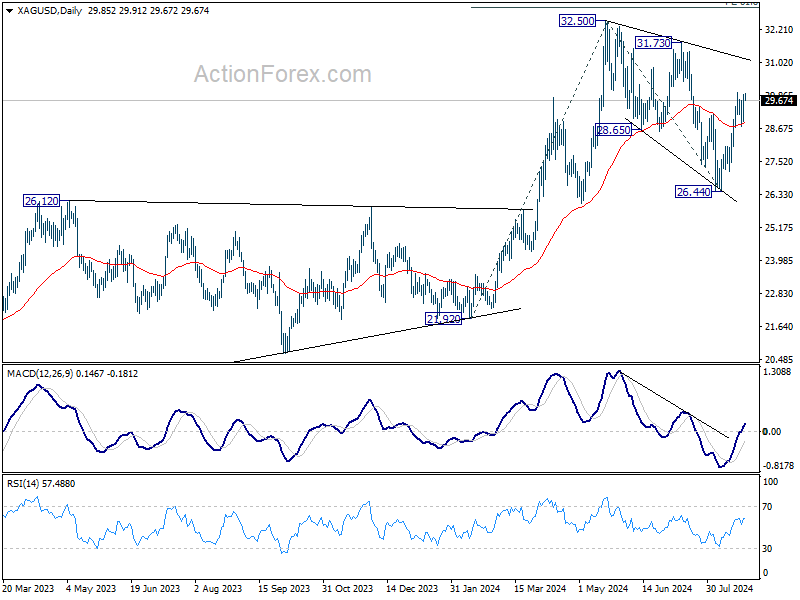Click the -0.8178 MACD scale value
800x600 pixels.
778,465
